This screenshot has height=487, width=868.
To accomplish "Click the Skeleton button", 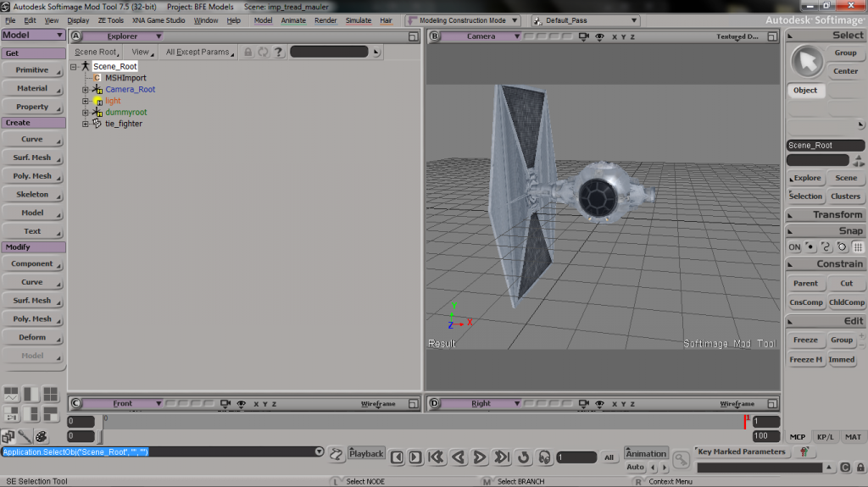I will click(32, 195).
